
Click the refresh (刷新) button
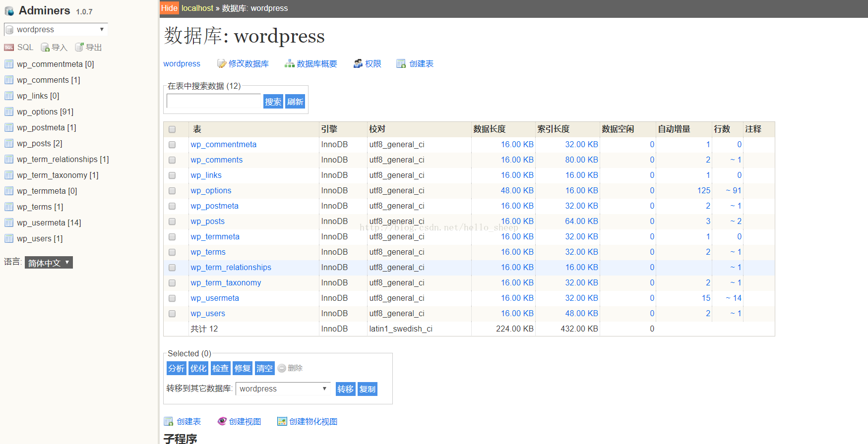pyautogui.click(x=295, y=102)
